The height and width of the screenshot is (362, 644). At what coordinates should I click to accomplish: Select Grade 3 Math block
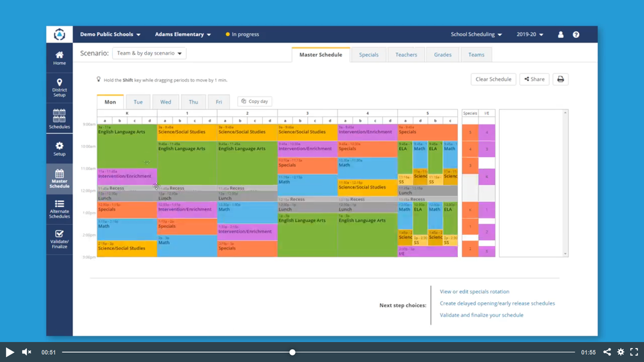[308, 185]
